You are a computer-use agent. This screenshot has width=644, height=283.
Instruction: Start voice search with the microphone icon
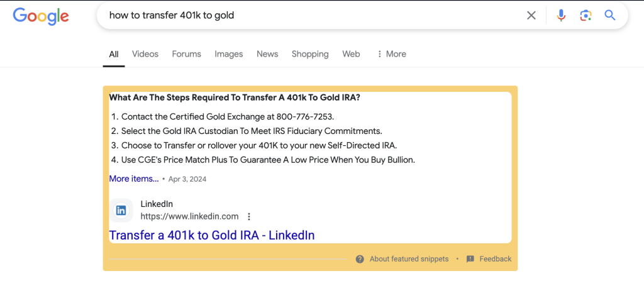tap(561, 16)
